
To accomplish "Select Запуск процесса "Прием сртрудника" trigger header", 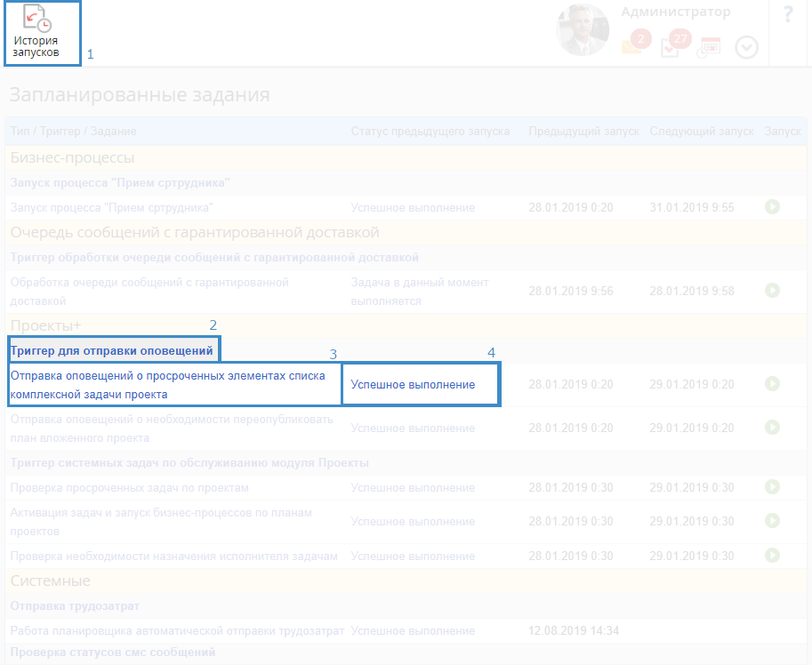I will [120, 182].
